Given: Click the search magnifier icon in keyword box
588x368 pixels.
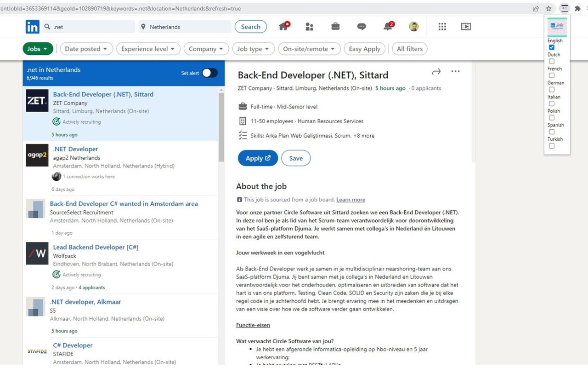Looking at the screenshot, I should click(47, 27).
